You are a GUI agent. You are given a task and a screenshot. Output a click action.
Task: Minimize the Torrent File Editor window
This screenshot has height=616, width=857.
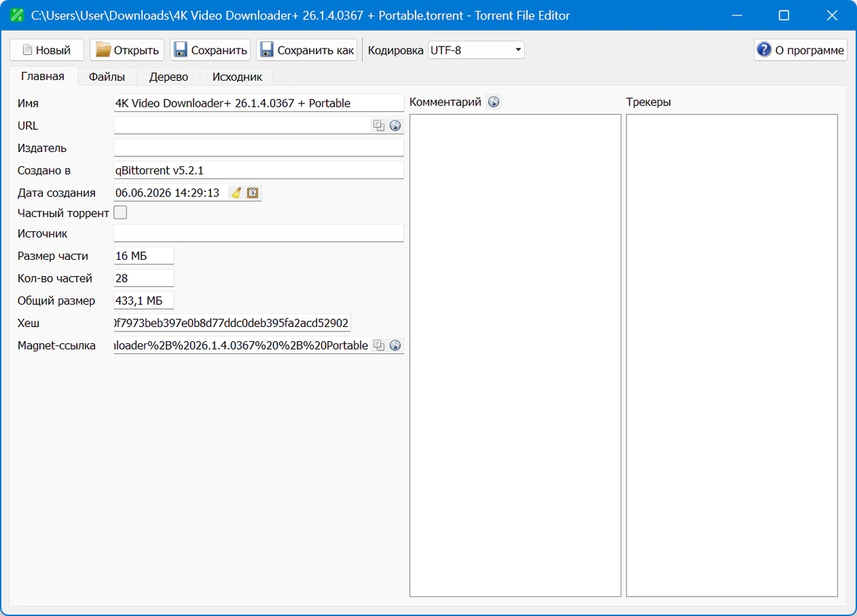coord(738,15)
